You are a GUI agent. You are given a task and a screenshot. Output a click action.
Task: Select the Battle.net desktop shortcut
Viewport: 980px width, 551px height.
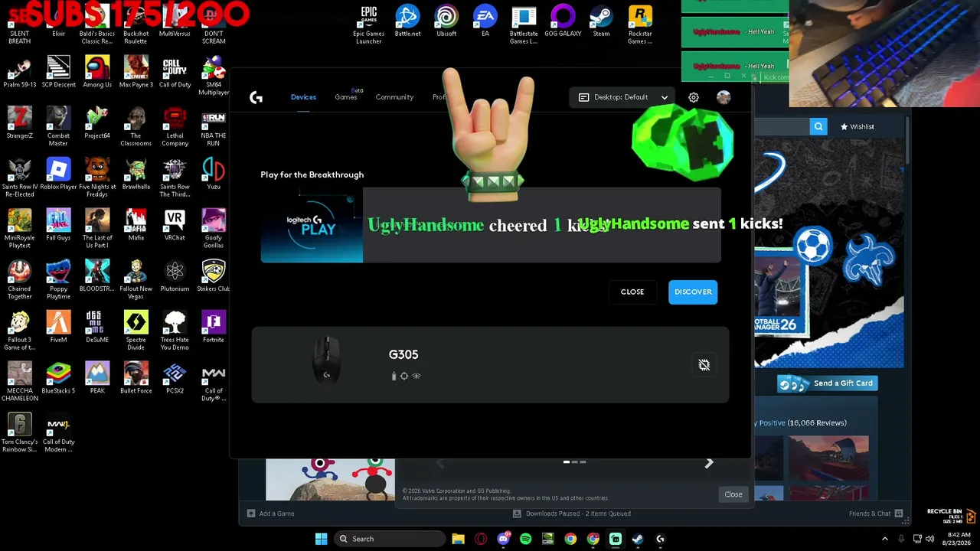coord(407,21)
